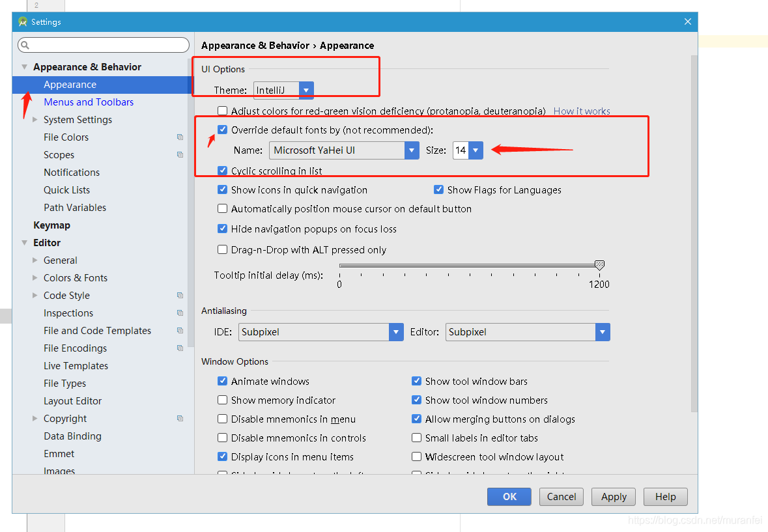Enable Small labels in editor tabs
Viewport: 768px width, 532px height.
pos(417,438)
